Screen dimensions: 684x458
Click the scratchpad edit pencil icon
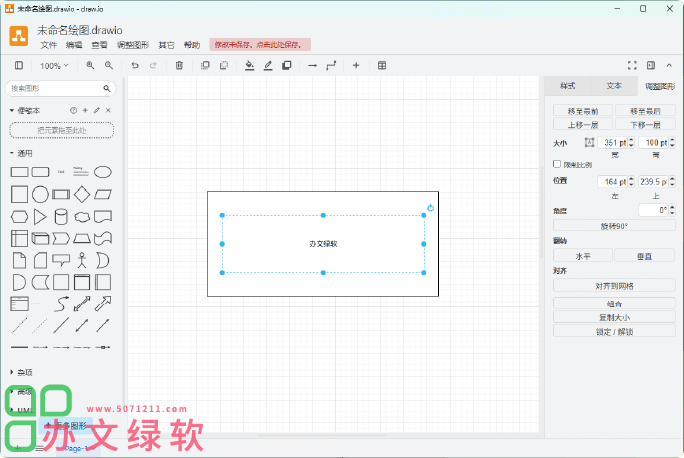pyautogui.click(x=97, y=111)
